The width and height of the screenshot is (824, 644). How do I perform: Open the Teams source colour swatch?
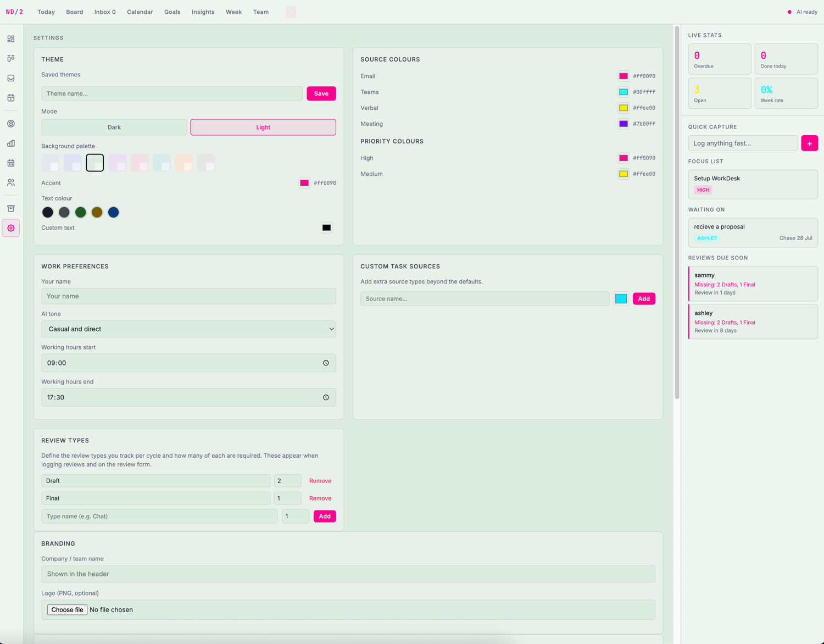coord(623,92)
